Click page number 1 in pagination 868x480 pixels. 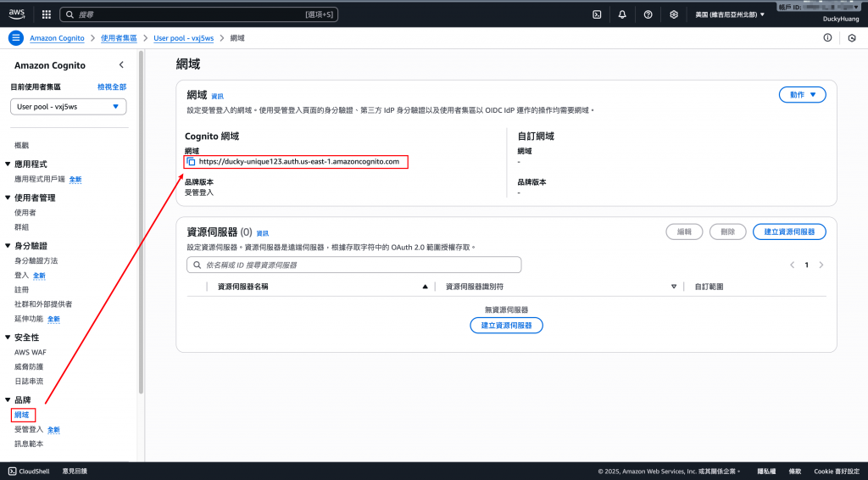point(807,265)
